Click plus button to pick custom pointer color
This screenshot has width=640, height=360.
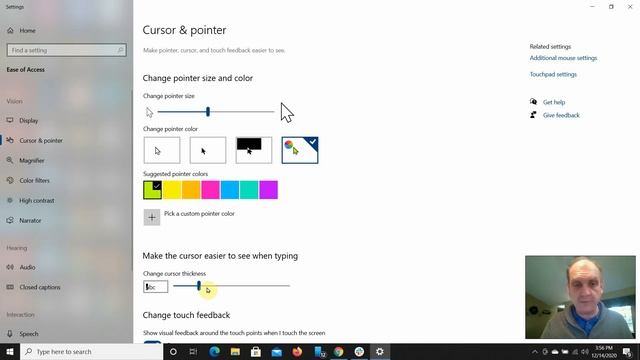pos(152,218)
